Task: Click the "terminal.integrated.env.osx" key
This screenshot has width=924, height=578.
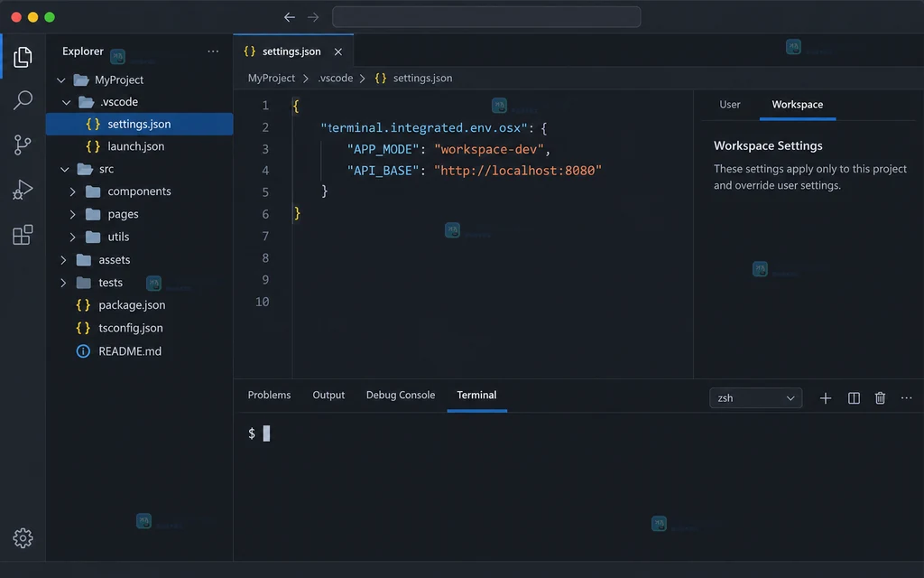Action: (424, 128)
